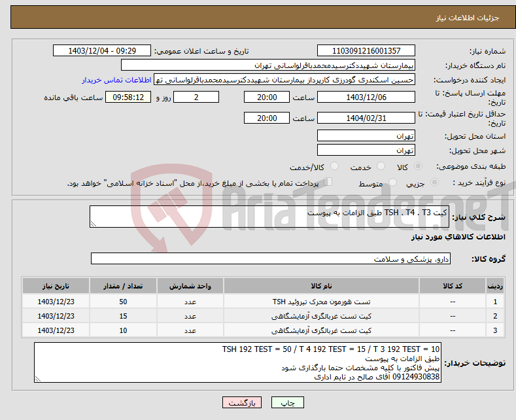Image resolution: width=516 pixels, height=420 pixels.
Task: Click the تعداد / مقدار column header
Action: tap(123, 286)
